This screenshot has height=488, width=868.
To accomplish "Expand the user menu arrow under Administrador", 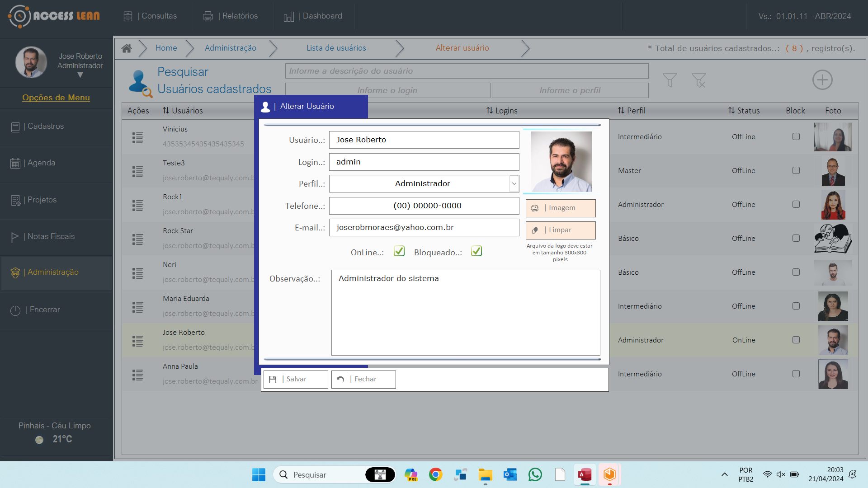I will click(x=80, y=75).
